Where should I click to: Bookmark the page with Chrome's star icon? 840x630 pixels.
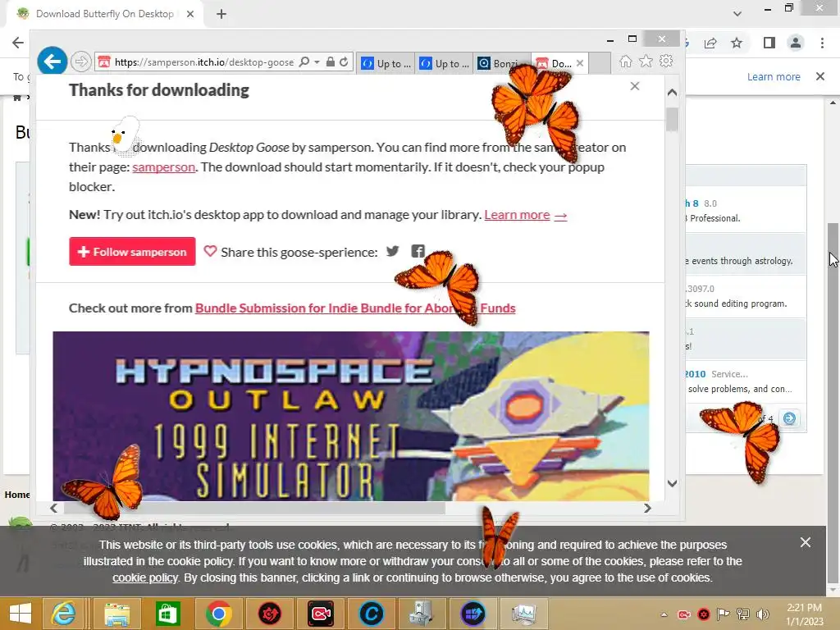point(737,43)
